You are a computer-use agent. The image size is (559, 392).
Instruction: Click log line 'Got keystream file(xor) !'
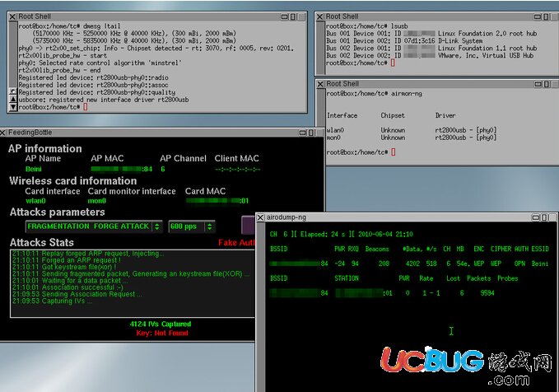64,267
